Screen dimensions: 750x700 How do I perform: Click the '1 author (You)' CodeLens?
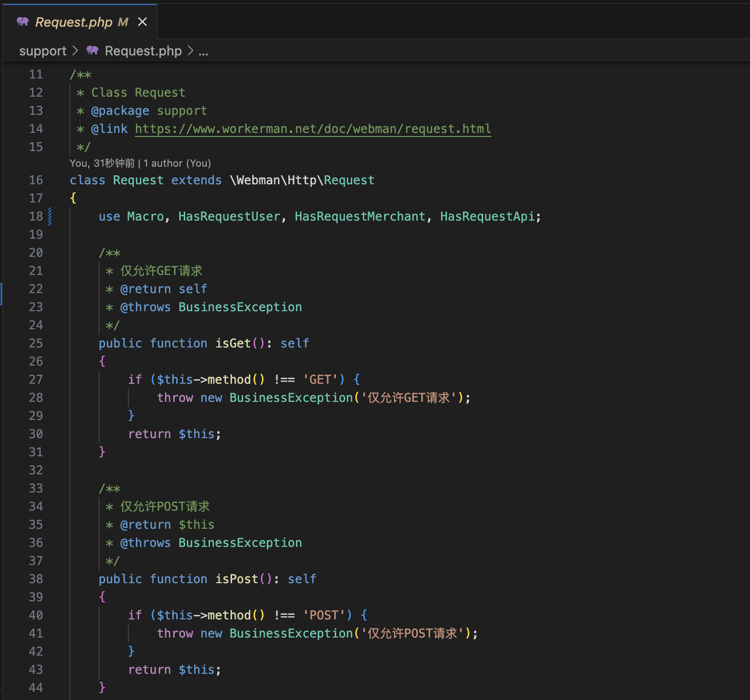click(177, 163)
